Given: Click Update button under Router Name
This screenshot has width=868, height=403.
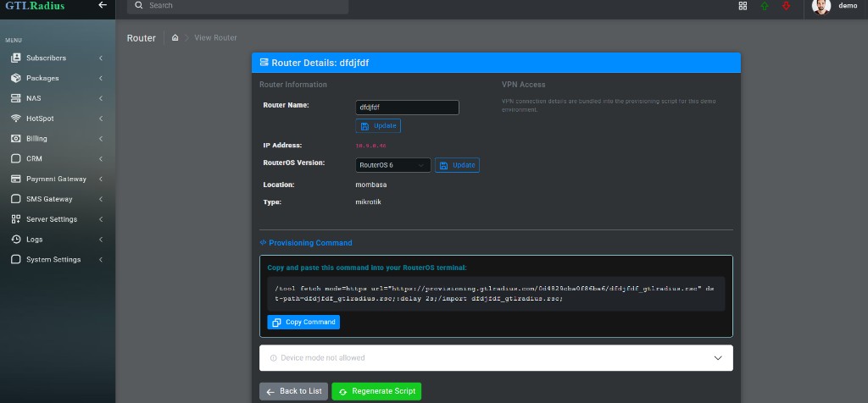Looking at the screenshot, I should point(378,126).
